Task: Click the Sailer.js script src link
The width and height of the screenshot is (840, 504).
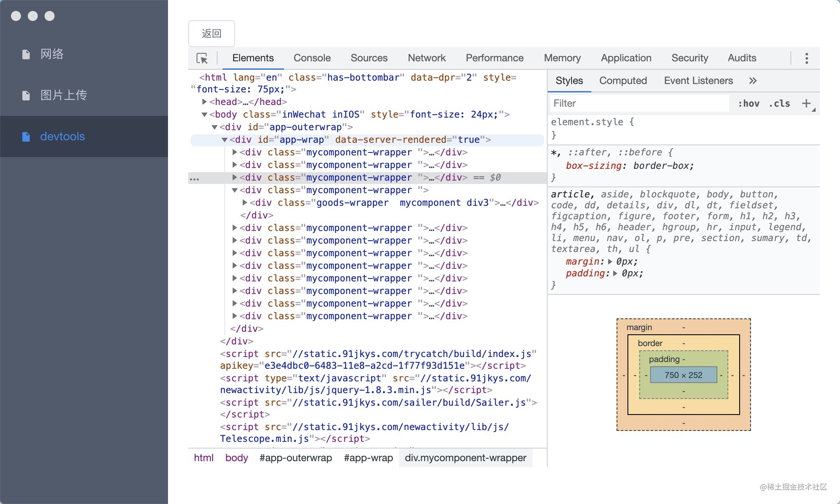Action: tap(409, 402)
